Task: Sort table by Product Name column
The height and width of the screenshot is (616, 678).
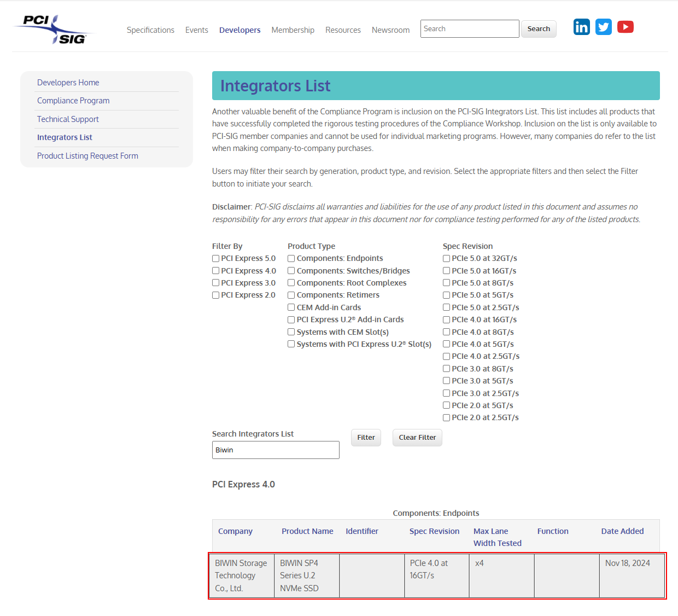Action: coord(307,531)
